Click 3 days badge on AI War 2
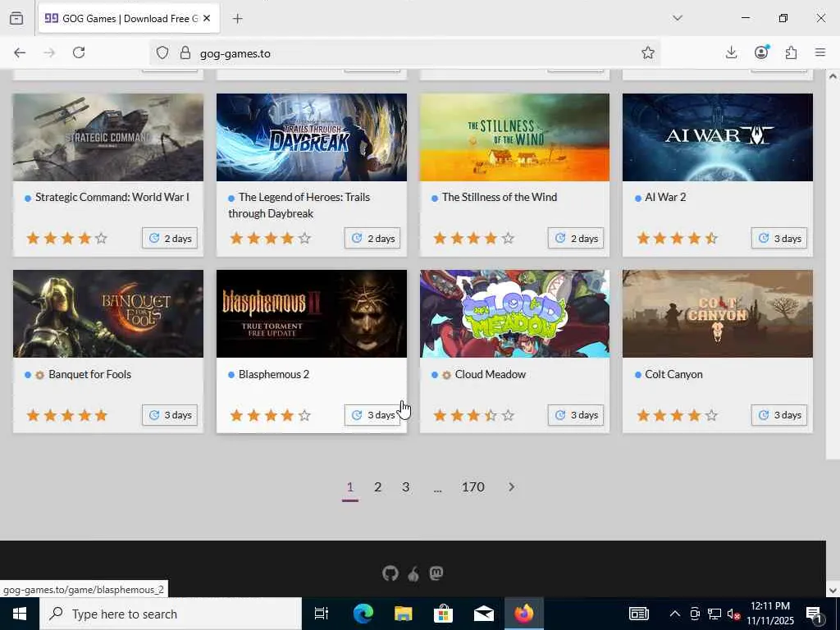This screenshot has height=630, width=840. click(x=779, y=239)
